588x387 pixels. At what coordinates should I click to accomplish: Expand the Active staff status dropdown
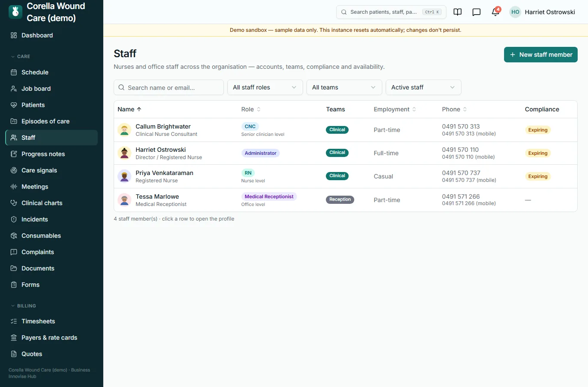(x=424, y=87)
